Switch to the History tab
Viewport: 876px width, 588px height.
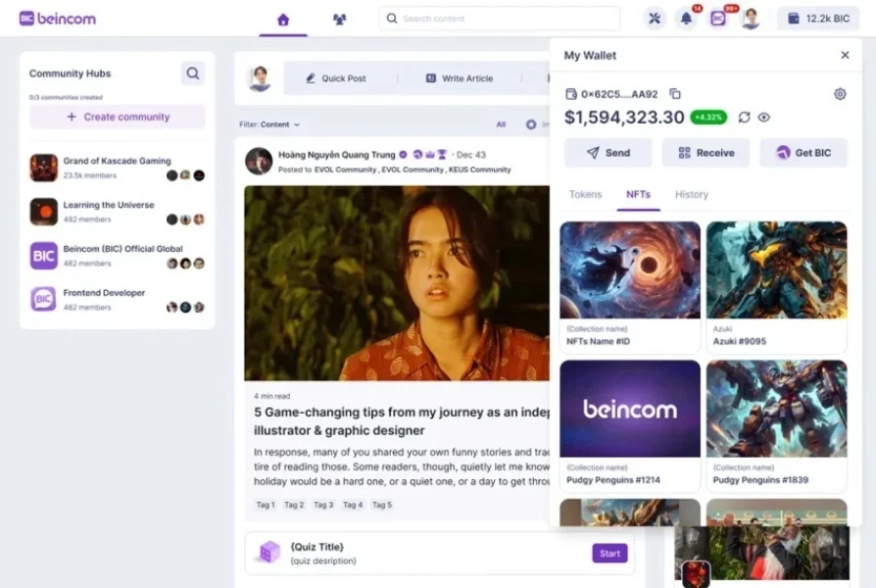point(692,194)
